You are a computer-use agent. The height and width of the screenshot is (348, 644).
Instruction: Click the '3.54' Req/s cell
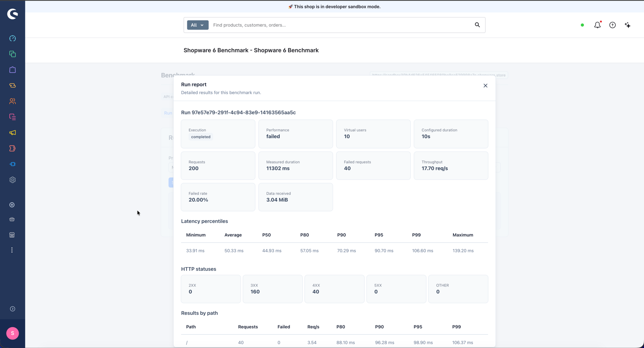[x=312, y=343]
